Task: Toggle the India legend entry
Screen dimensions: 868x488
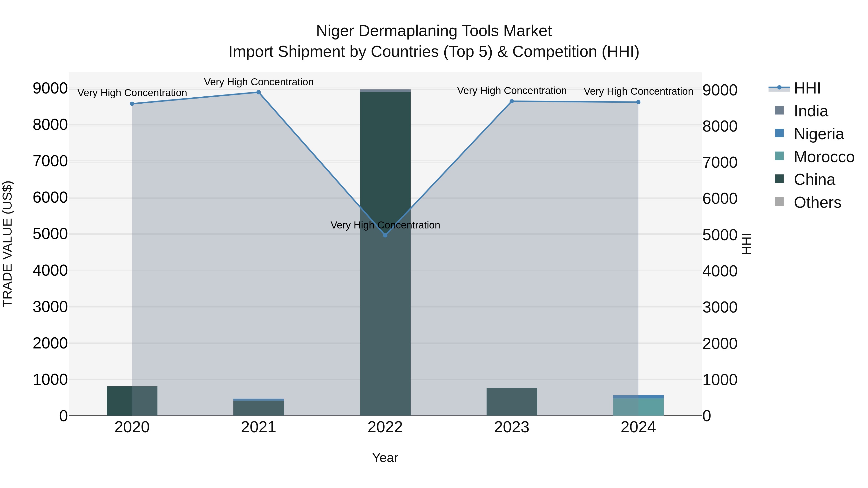Action: pyautogui.click(x=801, y=111)
